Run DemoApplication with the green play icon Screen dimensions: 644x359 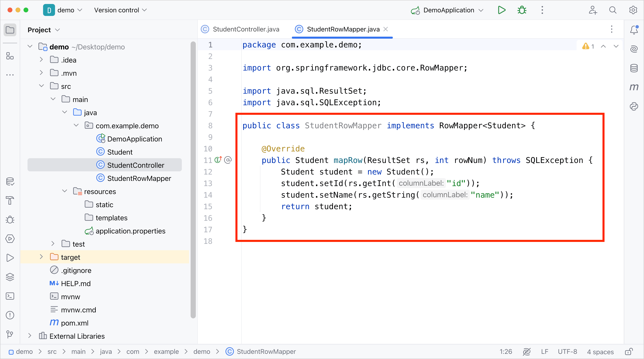tap(501, 10)
